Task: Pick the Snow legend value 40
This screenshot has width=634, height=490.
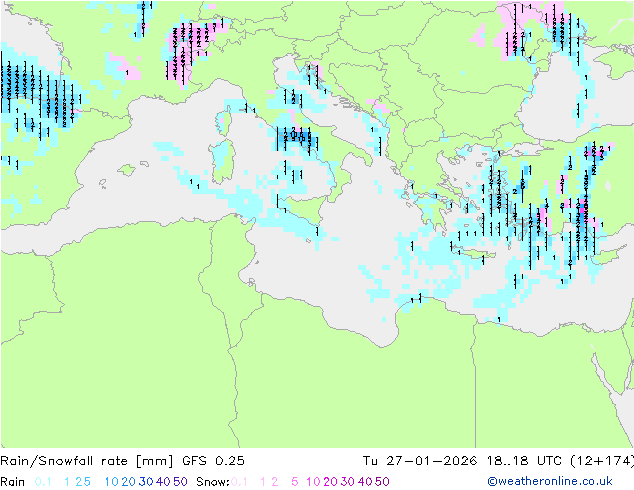Action: (365, 482)
